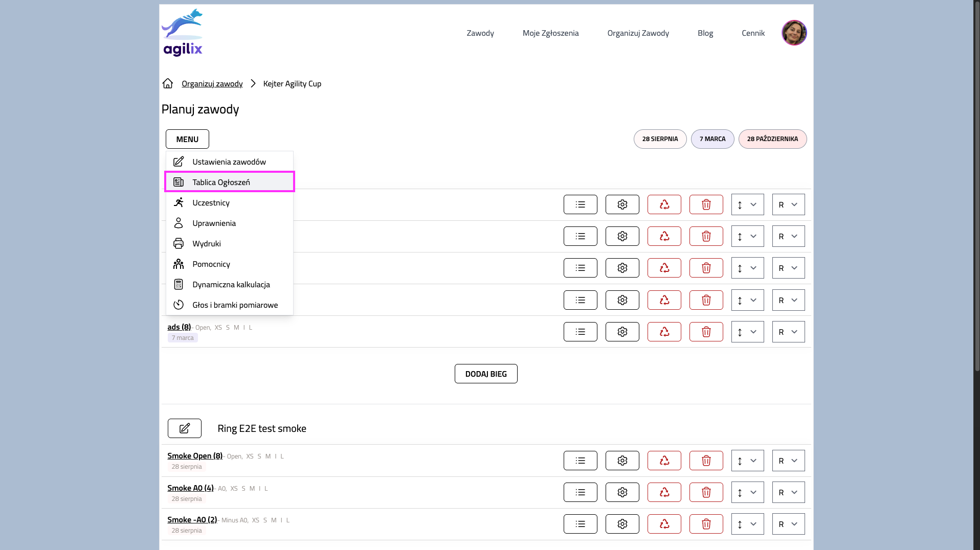Click the edit pencil for Ring E2E test smoke
This screenshot has width=980, height=550.
click(184, 428)
